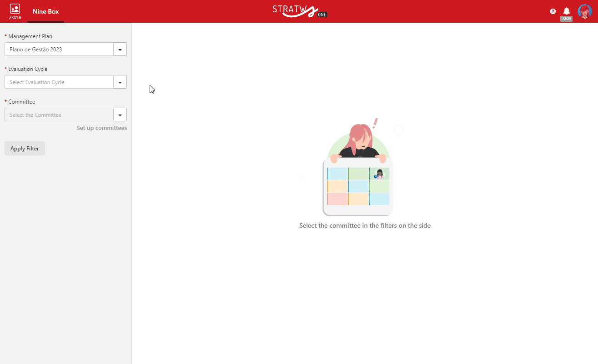The image size is (598, 364).
Task: Click the pink cell in the grid illustration
Action: (337, 199)
